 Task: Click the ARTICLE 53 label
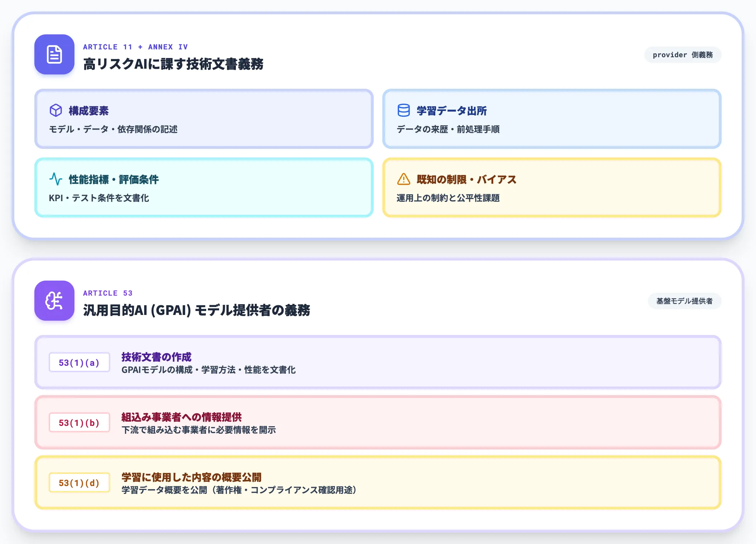[108, 293]
